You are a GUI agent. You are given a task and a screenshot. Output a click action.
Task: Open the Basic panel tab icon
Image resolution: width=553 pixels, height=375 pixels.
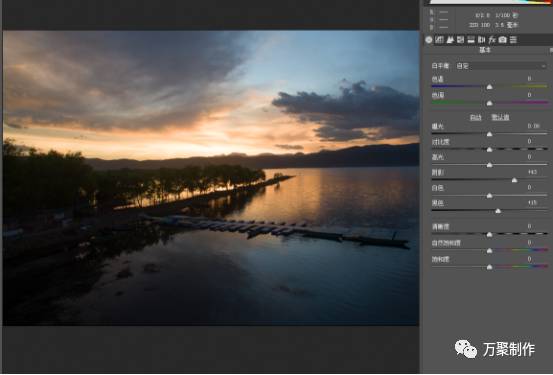[429, 40]
